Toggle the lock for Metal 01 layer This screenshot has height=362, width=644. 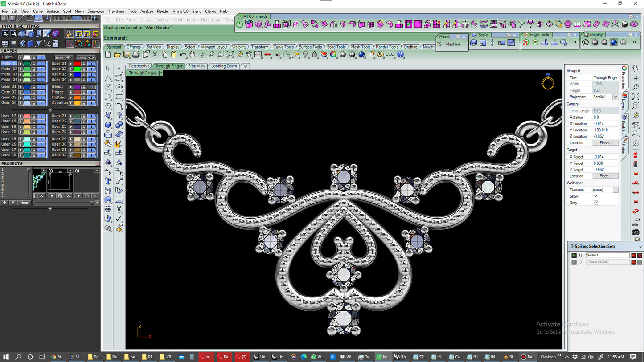(33, 64)
